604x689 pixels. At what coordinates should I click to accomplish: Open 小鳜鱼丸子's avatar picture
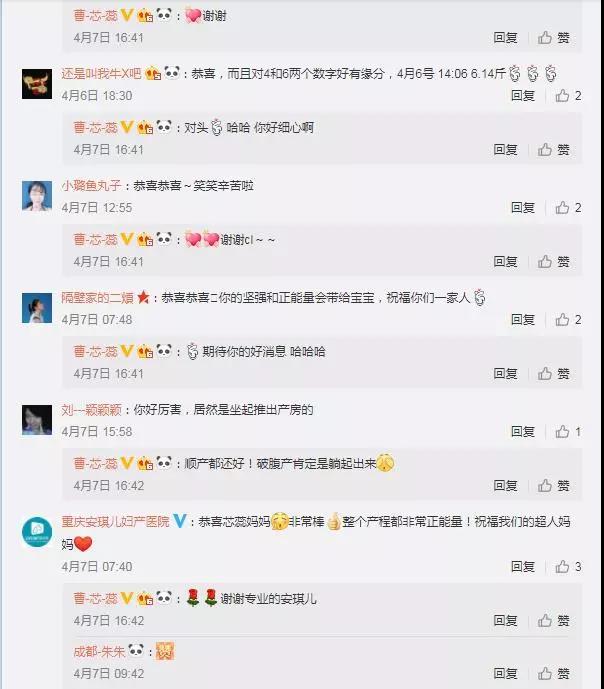tap(37, 196)
